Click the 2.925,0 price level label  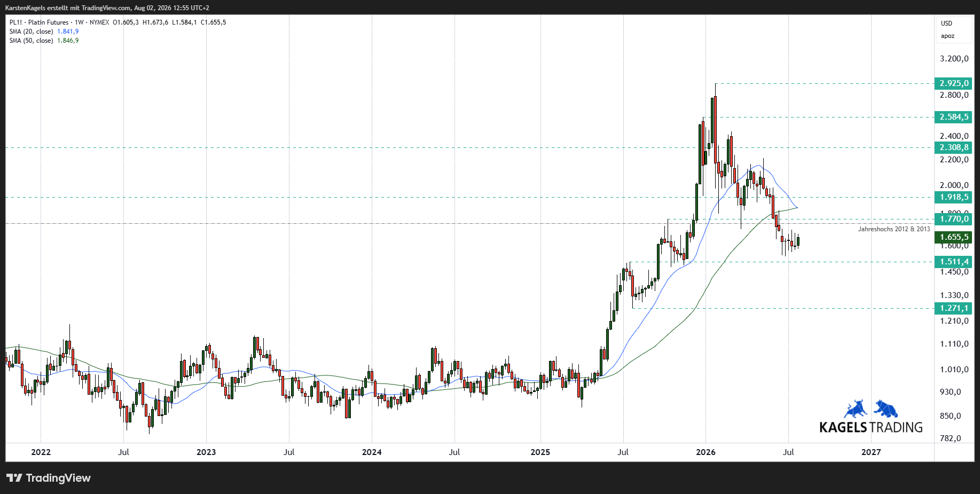click(953, 83)
